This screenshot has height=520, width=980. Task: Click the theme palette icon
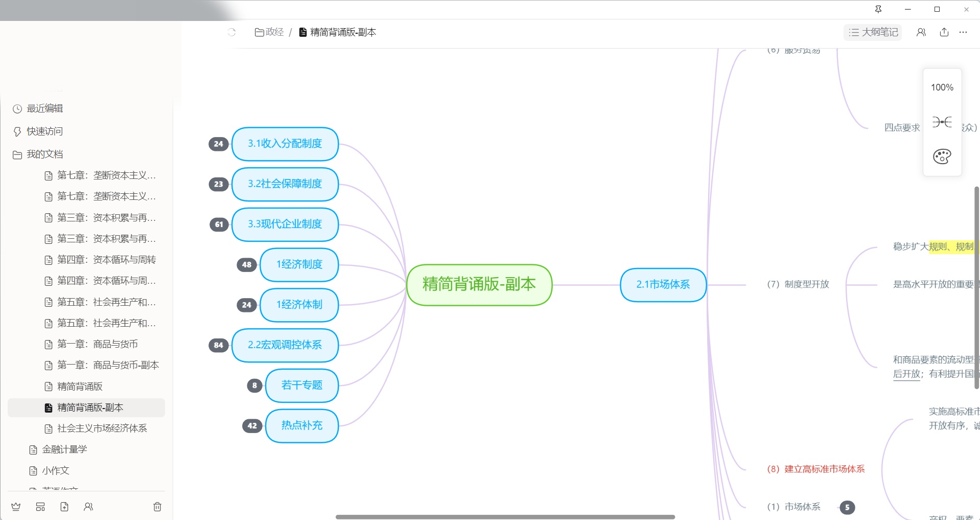point(942,156)
